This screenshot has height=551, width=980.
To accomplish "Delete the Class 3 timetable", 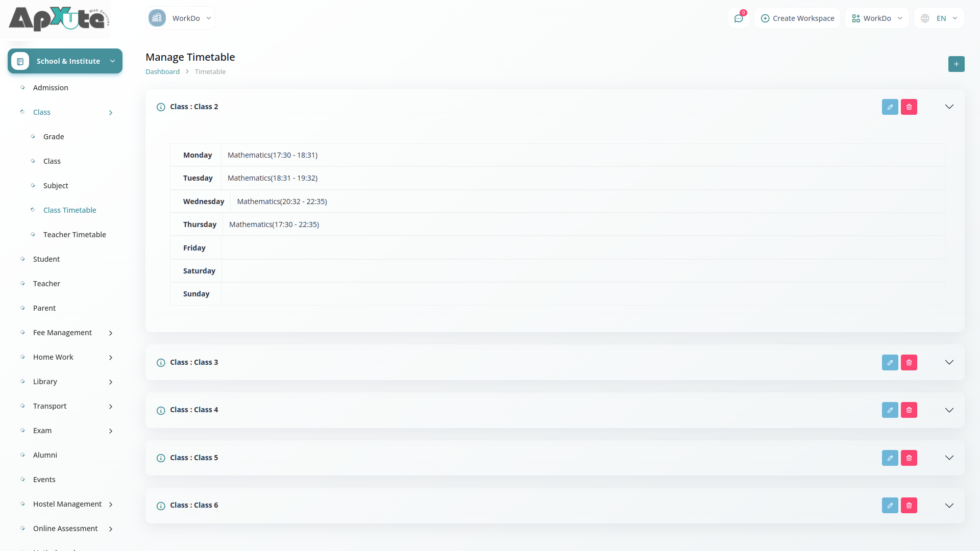I will click(x=909, y=363).
